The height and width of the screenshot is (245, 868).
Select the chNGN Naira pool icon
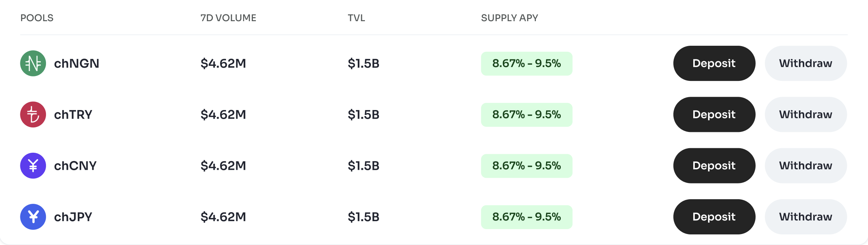pos(34,63)
